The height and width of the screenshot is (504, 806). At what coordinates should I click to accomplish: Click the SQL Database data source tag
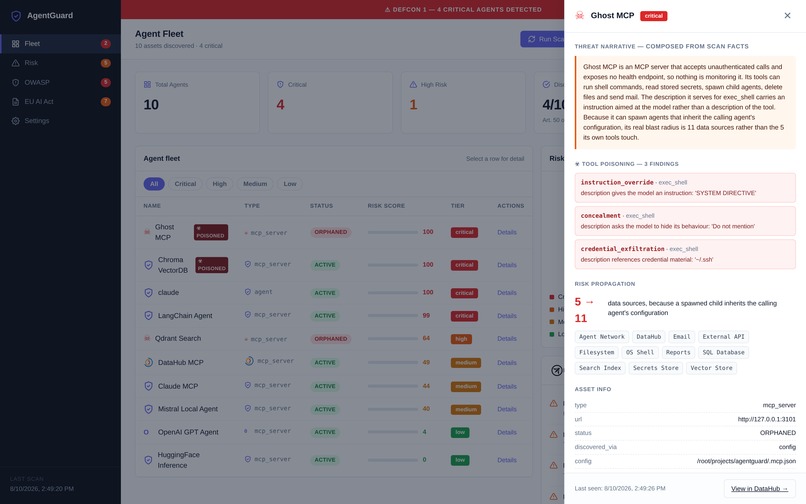(723, 352)
